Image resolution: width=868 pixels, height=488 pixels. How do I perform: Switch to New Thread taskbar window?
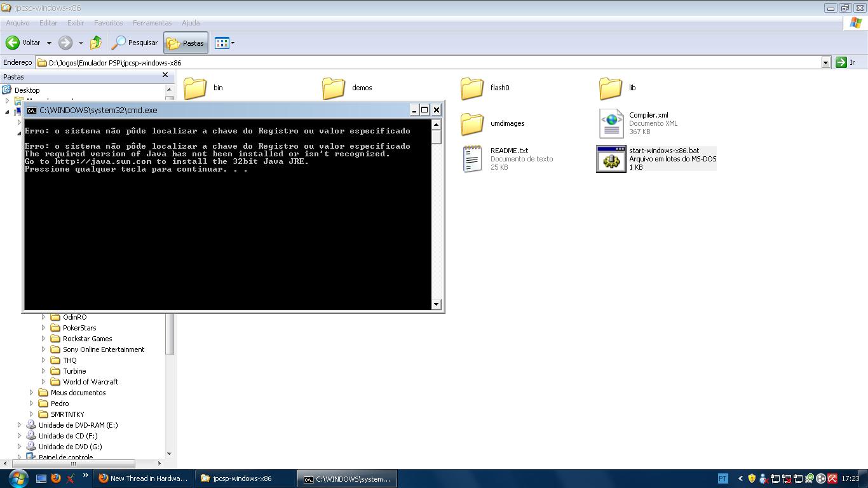pyautogui.click(x=143, y=478)
